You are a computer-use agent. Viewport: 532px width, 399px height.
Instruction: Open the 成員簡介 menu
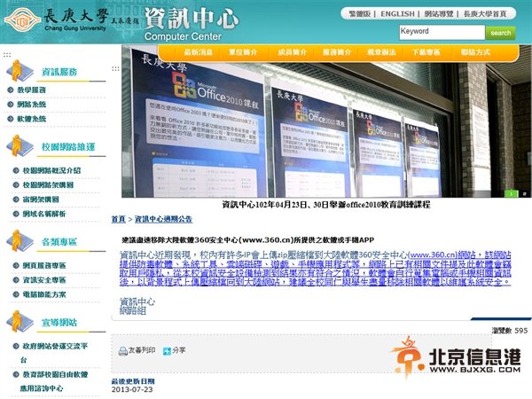click(x=292, y=52)
